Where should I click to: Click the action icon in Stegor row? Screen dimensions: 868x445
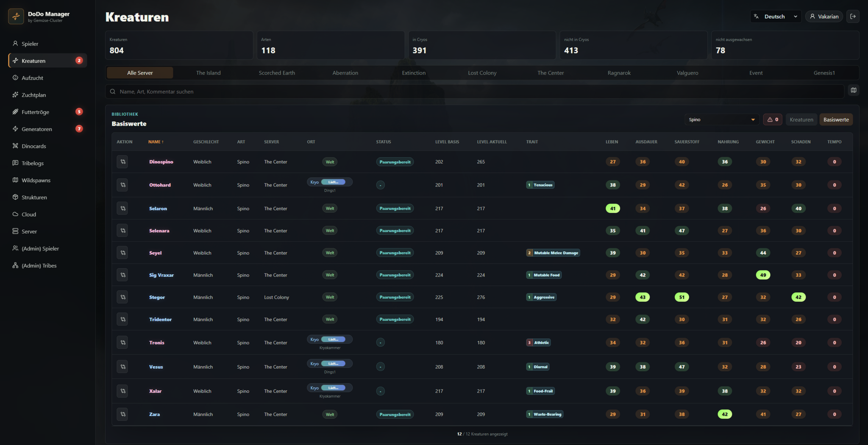[x=122, y=297]
